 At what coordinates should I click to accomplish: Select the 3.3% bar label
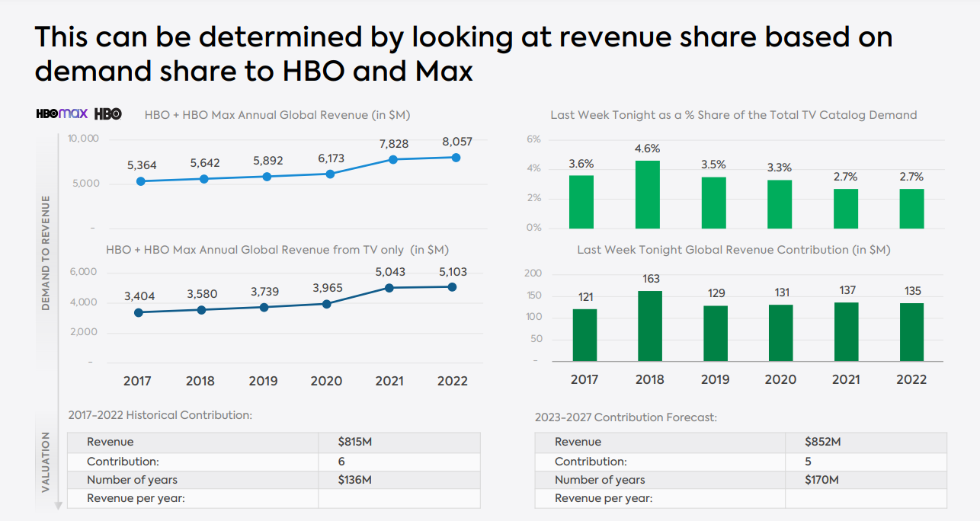[779, 168]
